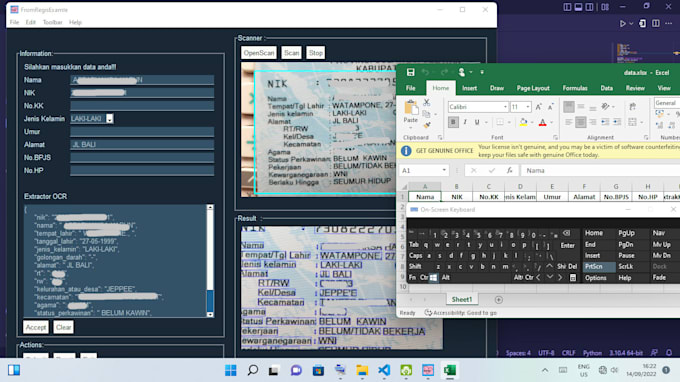Click the Borders icon in Font group
This screenshot has width=680, height=382.
pyautogui.click(x=500, y=123)
